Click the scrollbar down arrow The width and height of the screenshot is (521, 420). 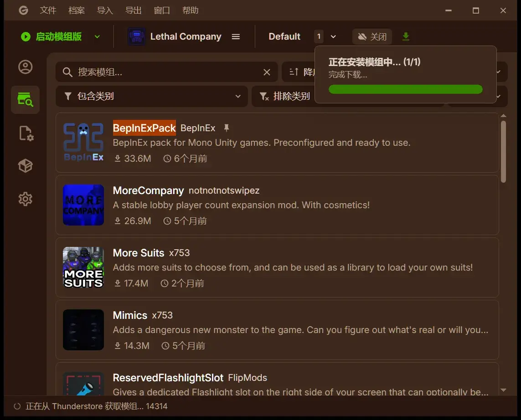(503, 390)
